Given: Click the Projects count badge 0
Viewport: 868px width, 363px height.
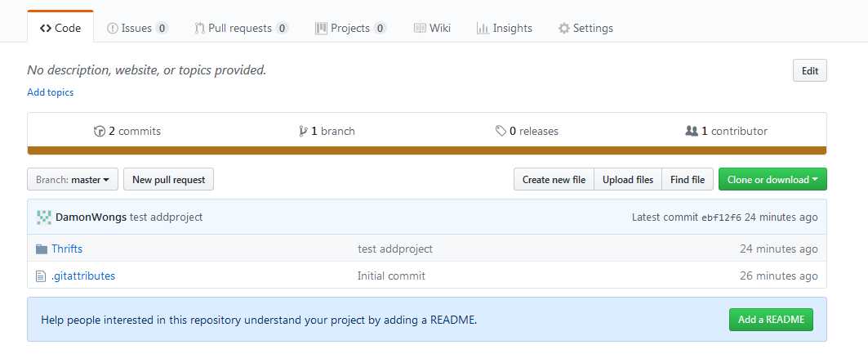Looking at the screenshot, I should tap(380, 29).
